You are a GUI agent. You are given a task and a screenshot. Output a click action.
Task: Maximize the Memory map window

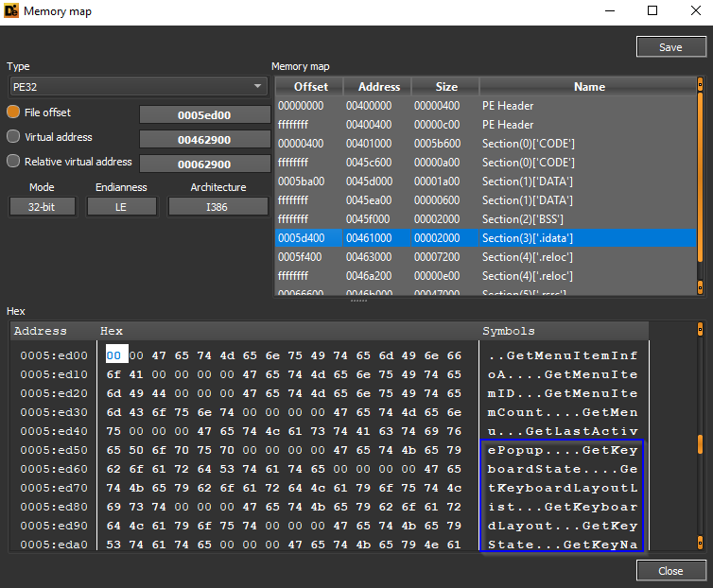coord(652,11)
